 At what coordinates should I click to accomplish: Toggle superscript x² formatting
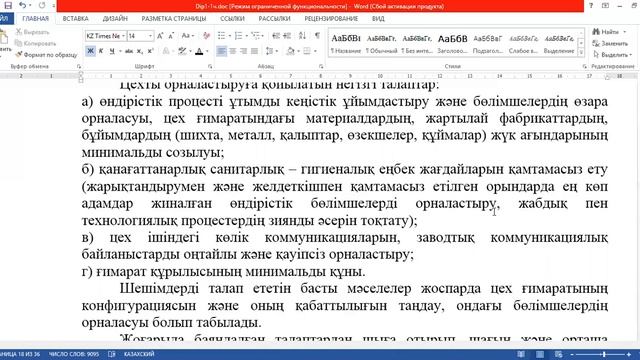click(150, 51)
